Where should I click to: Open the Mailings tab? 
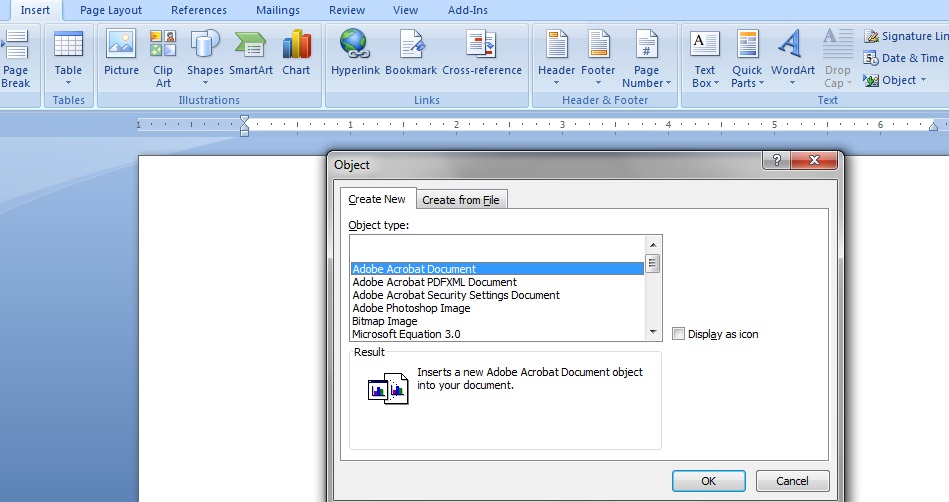[278, 10]
